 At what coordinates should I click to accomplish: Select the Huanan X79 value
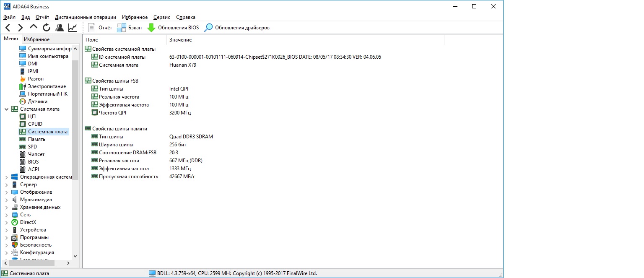click(183, 65)
